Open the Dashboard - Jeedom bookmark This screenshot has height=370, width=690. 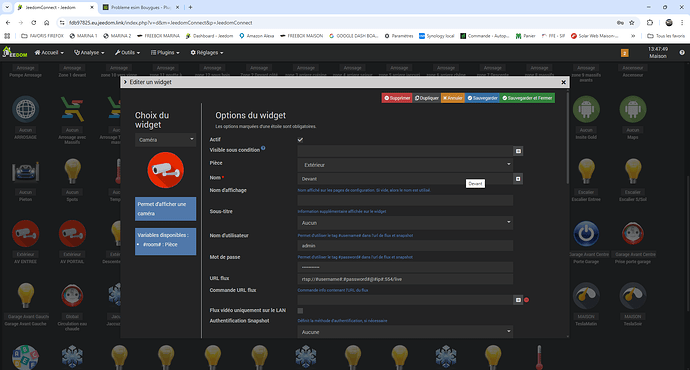click(209, 36)
